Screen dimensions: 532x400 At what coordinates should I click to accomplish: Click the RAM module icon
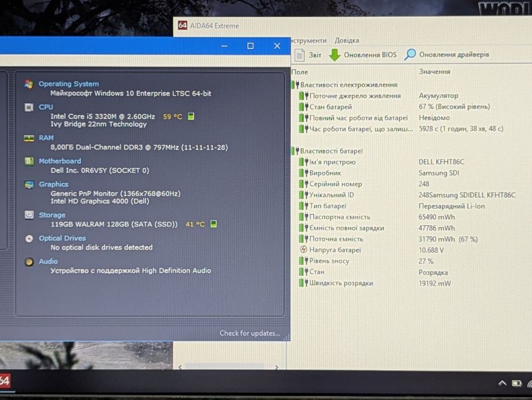click(x=29, y=138)
